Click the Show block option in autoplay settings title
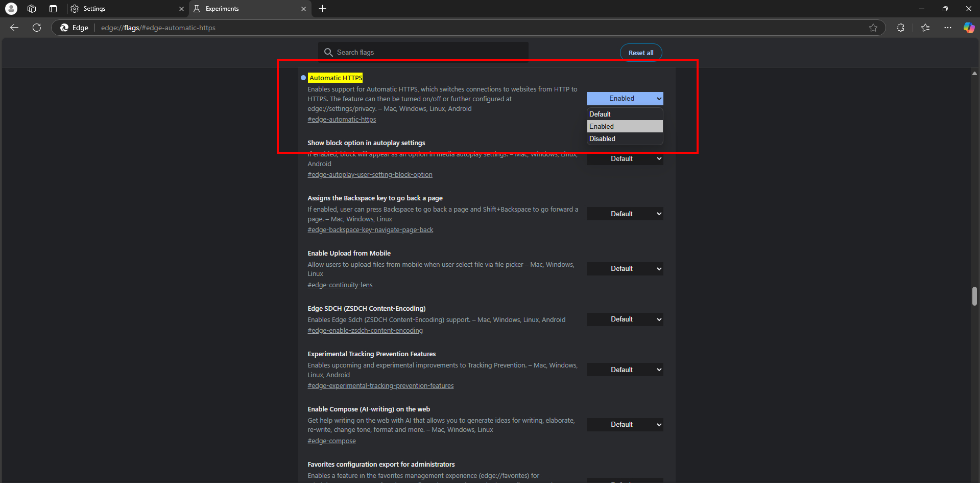980x483 pixels. [x=366, y=143]
